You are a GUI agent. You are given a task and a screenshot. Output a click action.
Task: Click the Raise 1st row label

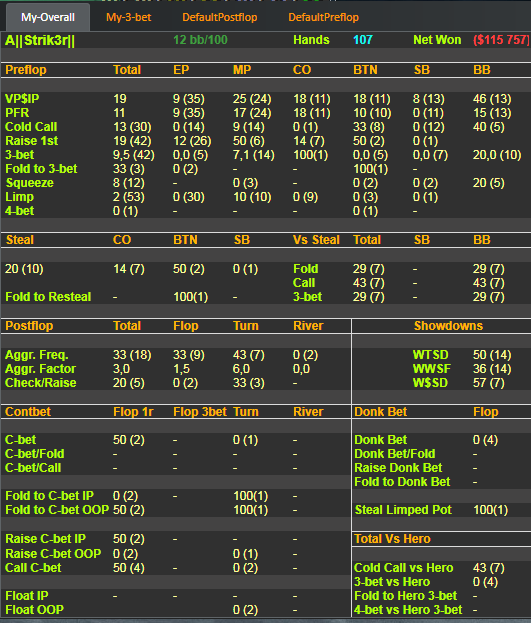coord(31,141)
